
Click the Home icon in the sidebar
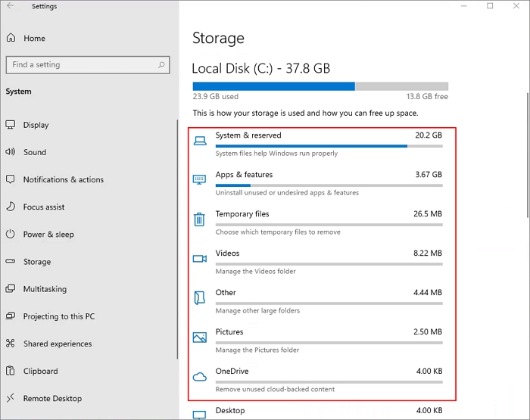pos(11,39)
